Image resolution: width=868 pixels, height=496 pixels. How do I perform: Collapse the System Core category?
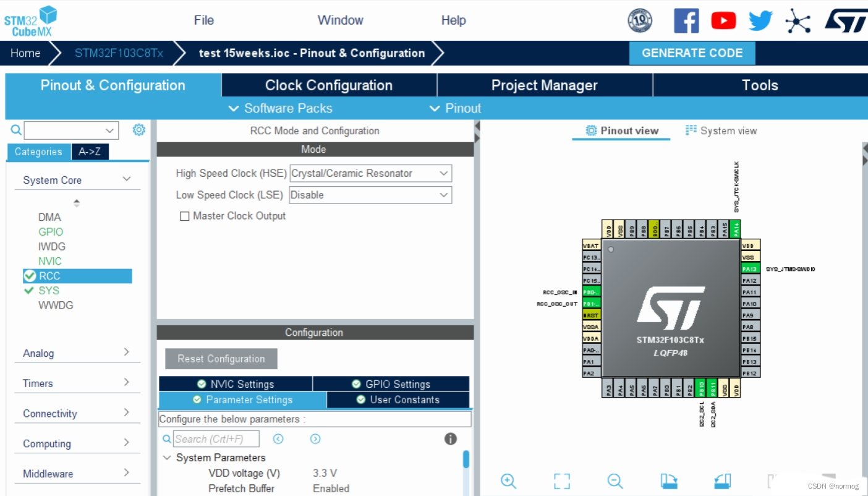(127, 179)
